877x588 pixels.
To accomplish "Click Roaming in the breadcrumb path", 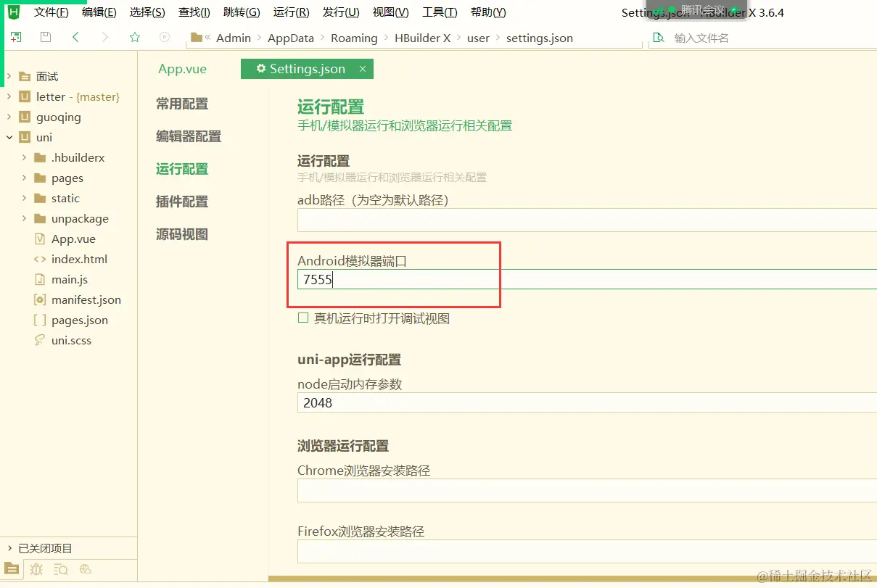I will 354,38.
